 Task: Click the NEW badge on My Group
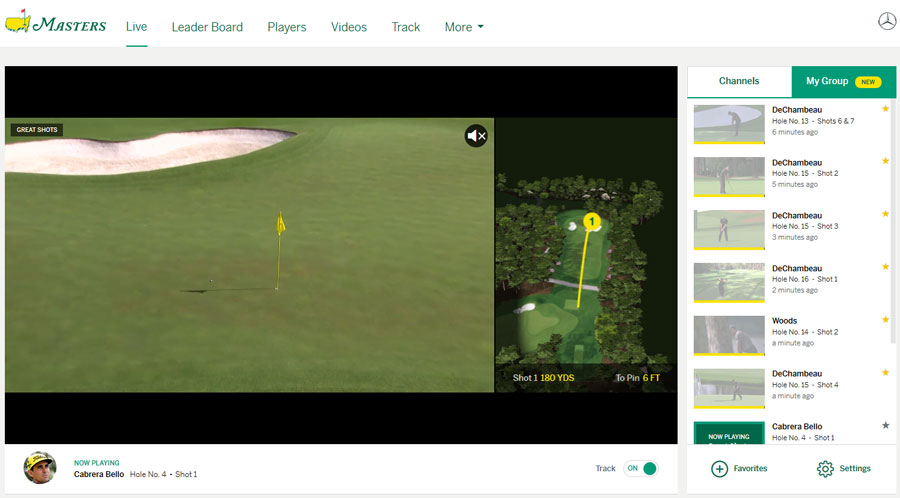(x=868, y=81)
